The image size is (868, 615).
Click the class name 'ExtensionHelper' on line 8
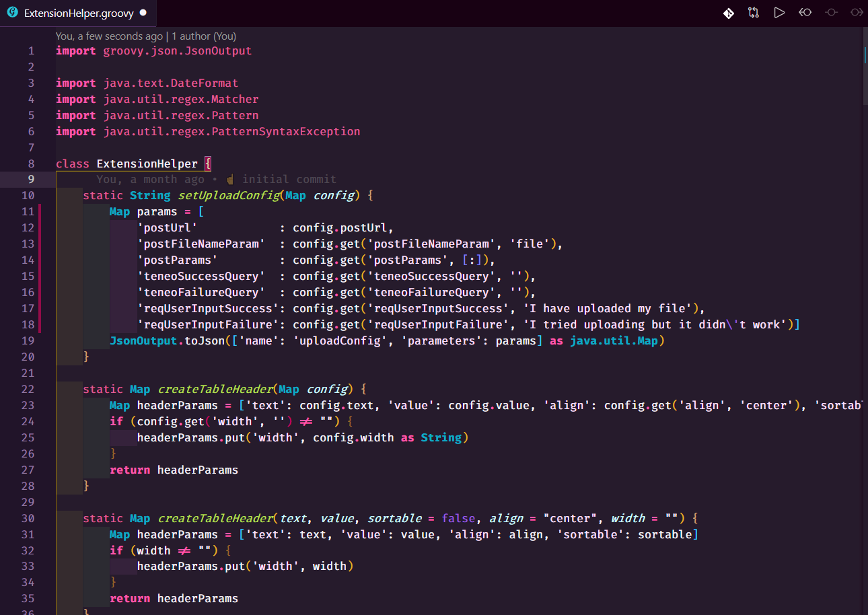pyautogui.click(x=147, y=164)
